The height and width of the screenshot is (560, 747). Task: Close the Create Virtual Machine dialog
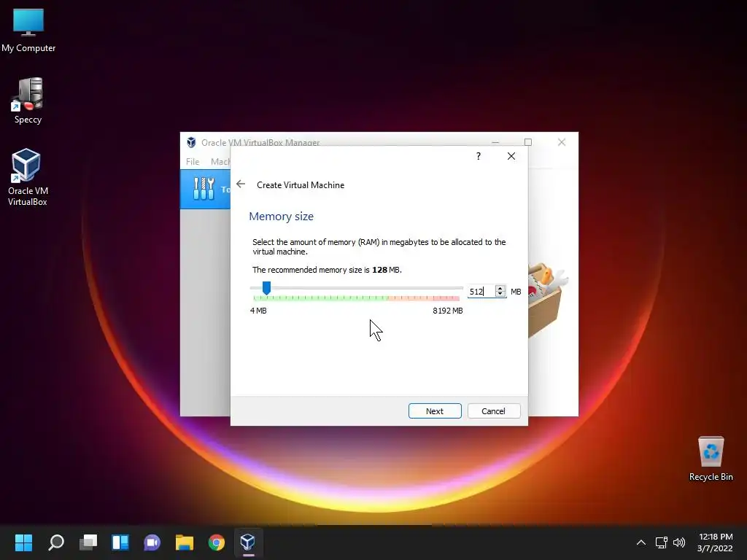click(x=511, y=156)
